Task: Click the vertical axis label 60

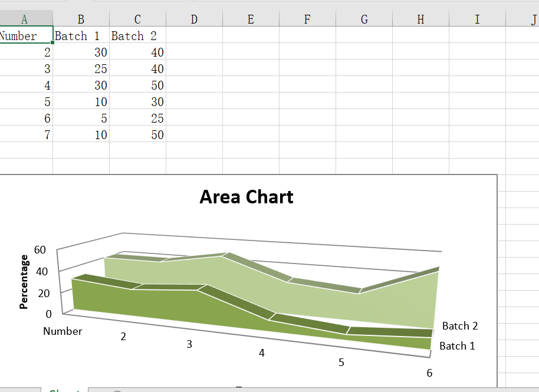Action: [40, 250]
